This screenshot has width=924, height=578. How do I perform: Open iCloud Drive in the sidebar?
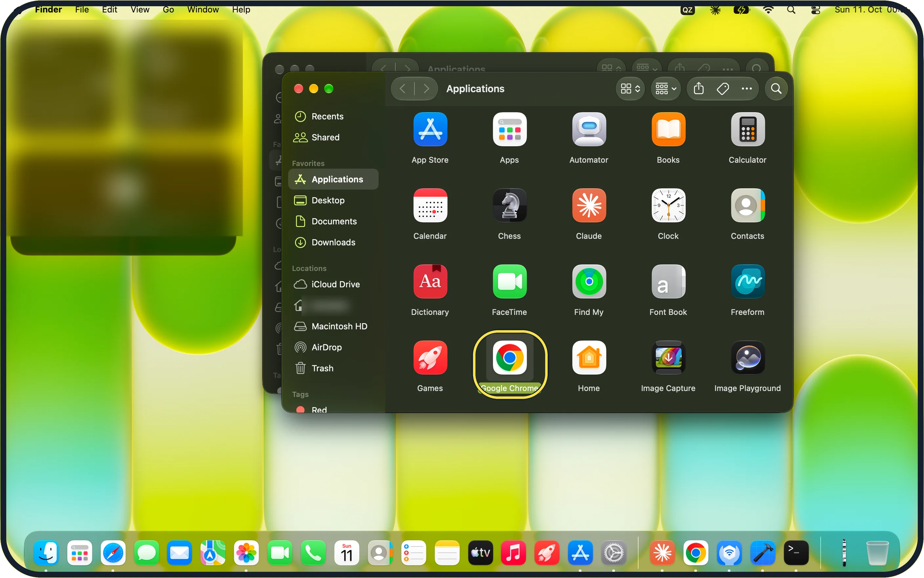333,284
